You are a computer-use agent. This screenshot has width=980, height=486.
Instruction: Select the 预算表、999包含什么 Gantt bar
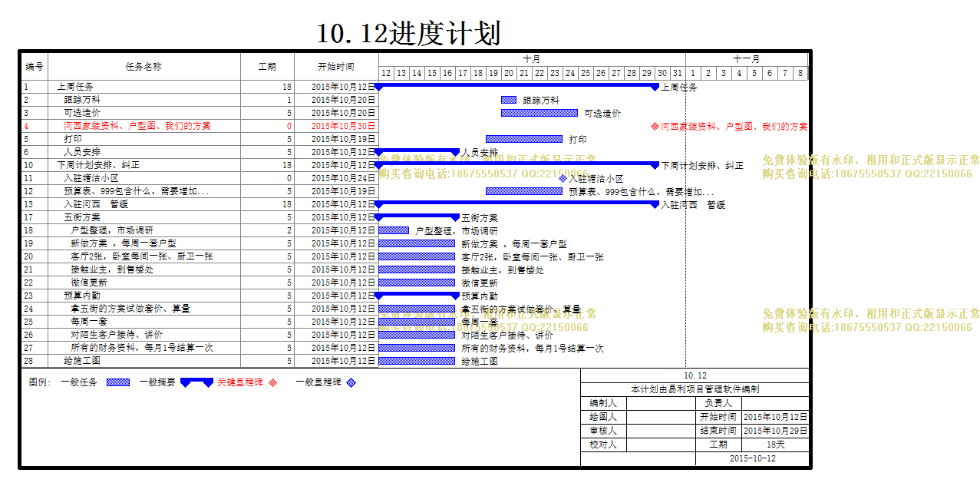tap(524, 191)
